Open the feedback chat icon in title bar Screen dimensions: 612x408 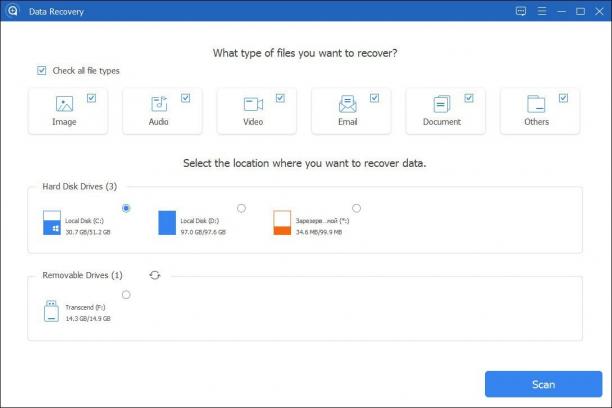521,11
